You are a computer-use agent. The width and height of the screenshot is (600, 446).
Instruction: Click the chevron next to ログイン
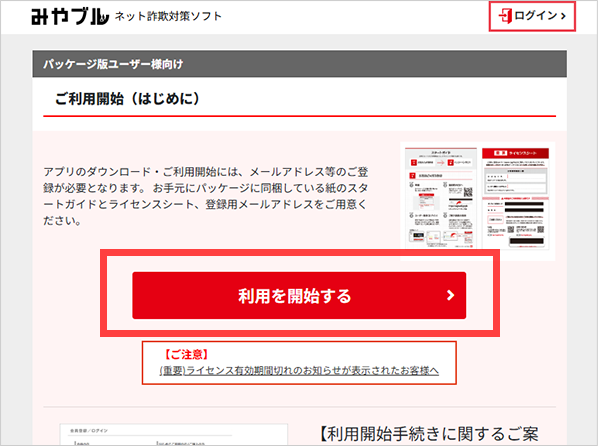click(564, 16)
